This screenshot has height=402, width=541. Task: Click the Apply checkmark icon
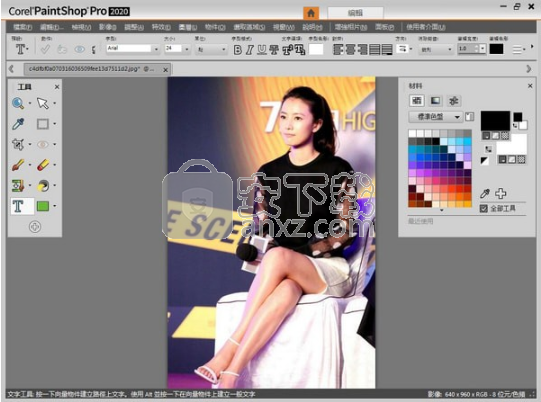pos(45,49)
